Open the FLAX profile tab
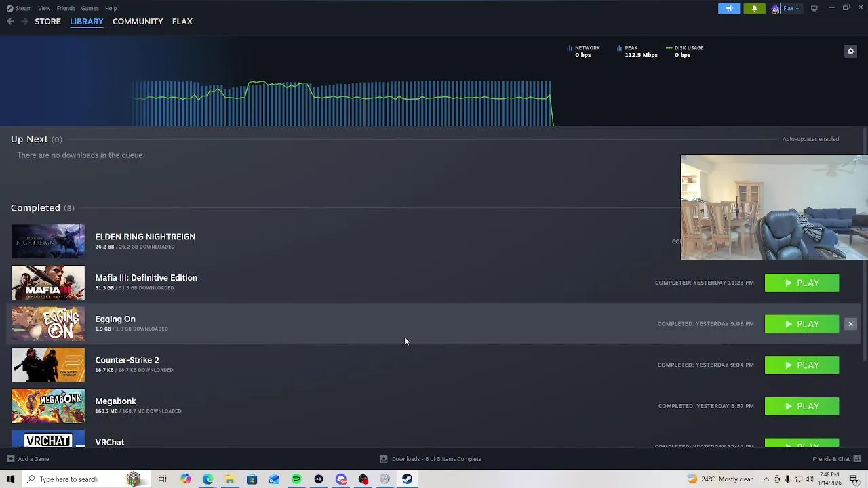This screenshot has height=488, width=868. click(x=182, y=22)
